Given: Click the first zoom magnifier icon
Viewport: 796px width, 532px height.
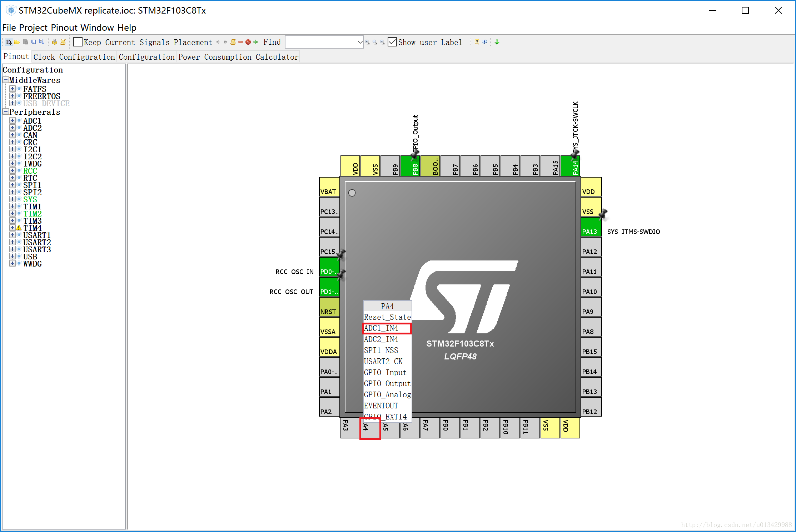Looking at the screenshot, I should click(x=367, y=42).
